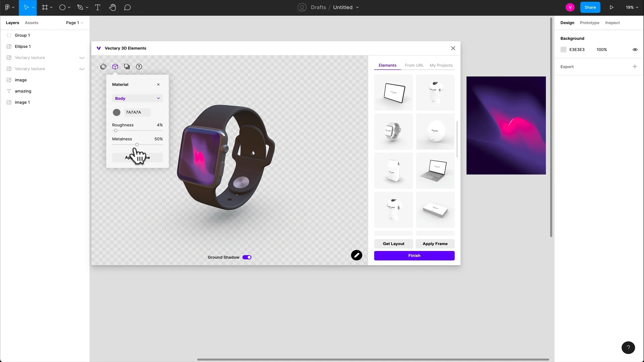Open the Prototype tab
Screen dimensions: 644x362
[589, 22]
